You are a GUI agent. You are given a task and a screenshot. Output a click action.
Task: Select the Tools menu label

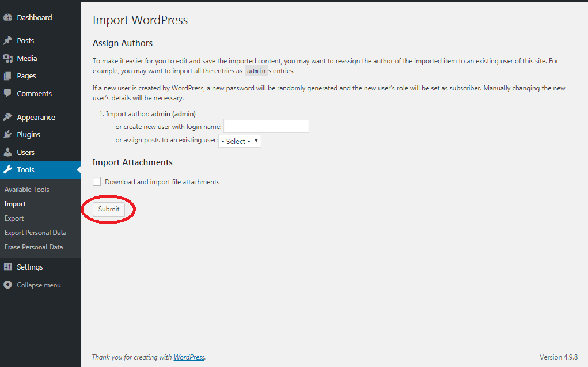pos(25,169)
